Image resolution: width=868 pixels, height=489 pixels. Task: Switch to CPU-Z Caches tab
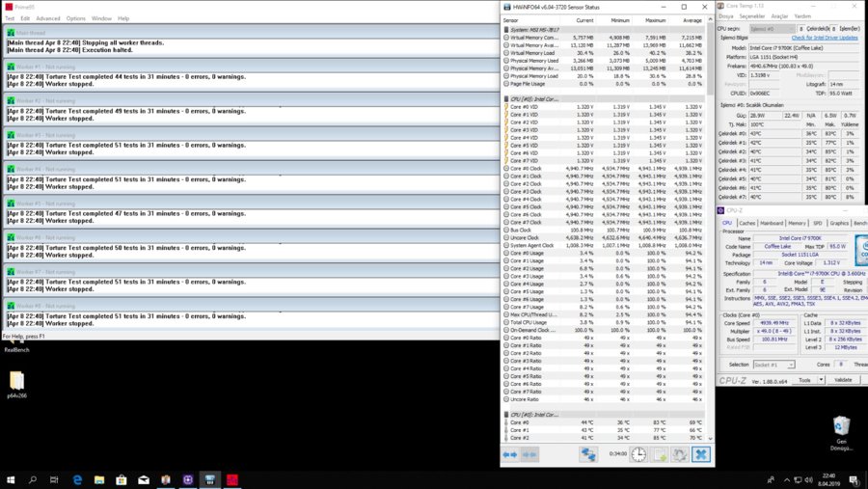point(746,223)
